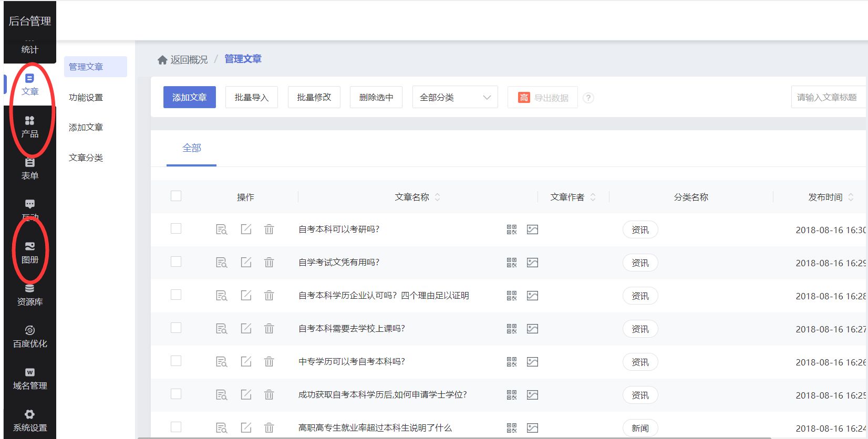The height and width of the screenshot is (439, 868).
Task: Click the 批量修改 button
Action: [314, 98]
